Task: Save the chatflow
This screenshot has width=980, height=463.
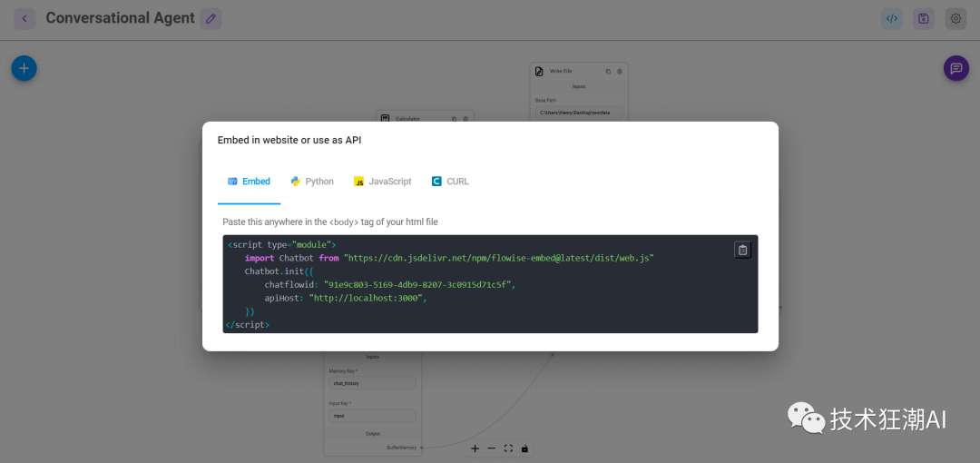Action: [x=924, y=18]
